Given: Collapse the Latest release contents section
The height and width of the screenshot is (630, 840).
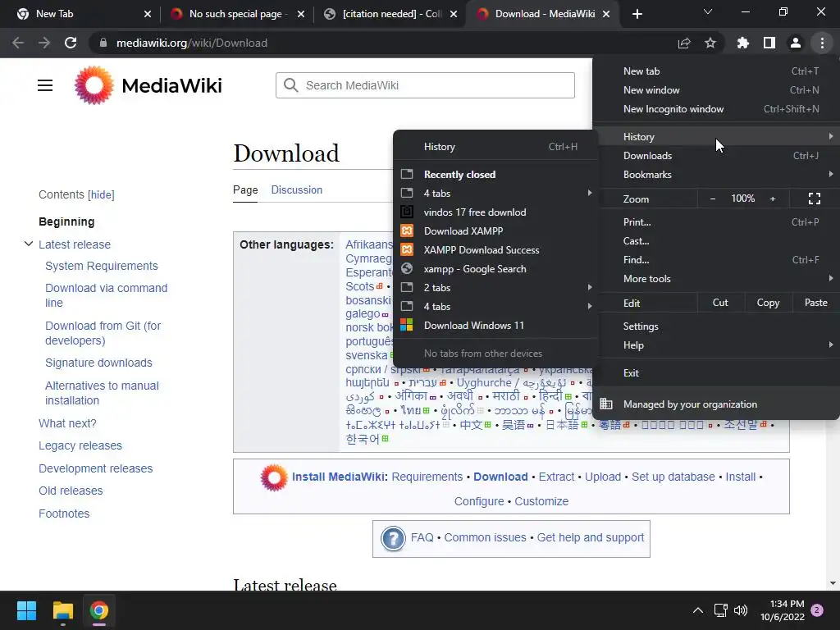Looking at the screenshot, I should pyautogui.click(x=29, y=244).
